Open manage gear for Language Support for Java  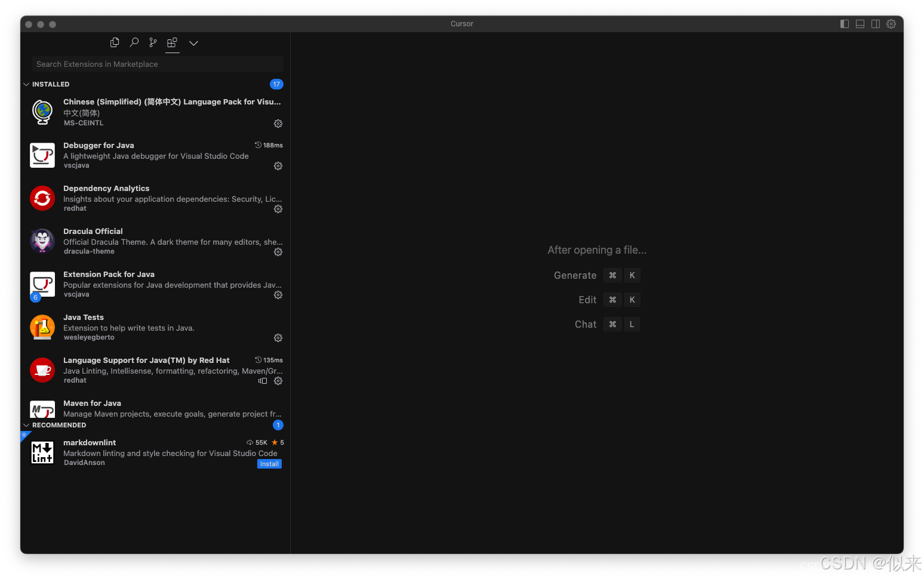pos(278,381)
